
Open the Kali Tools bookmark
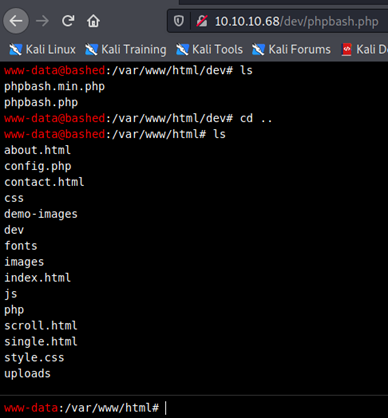(209, 50)
